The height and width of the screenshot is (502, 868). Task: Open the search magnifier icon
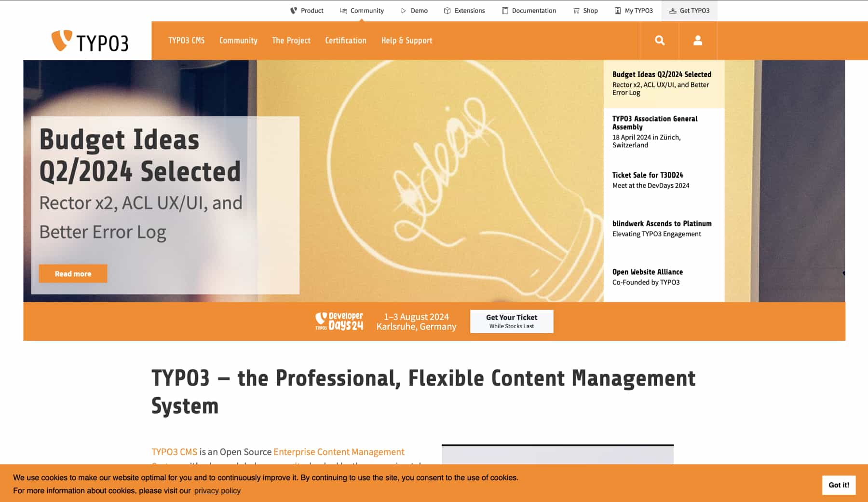point(660,41)
